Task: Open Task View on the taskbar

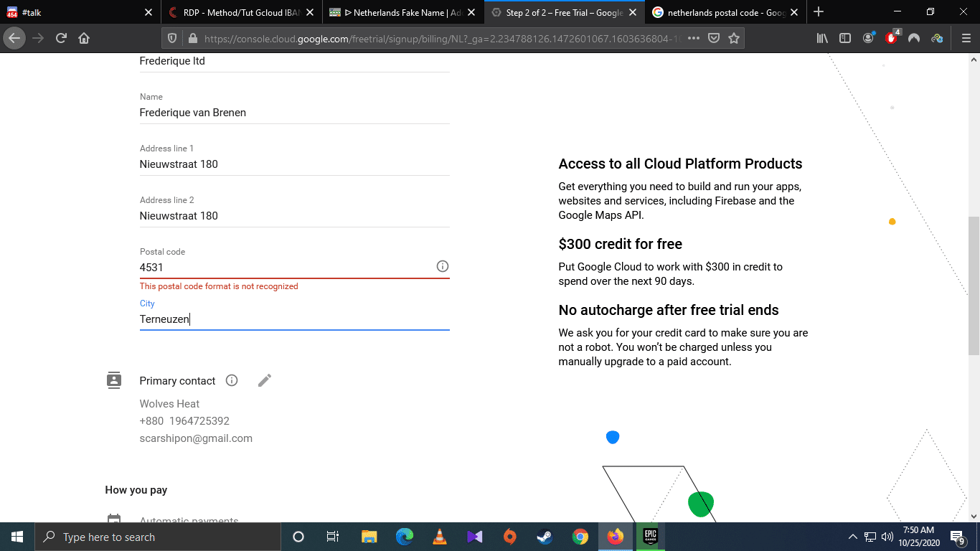Action: (333, 537)
